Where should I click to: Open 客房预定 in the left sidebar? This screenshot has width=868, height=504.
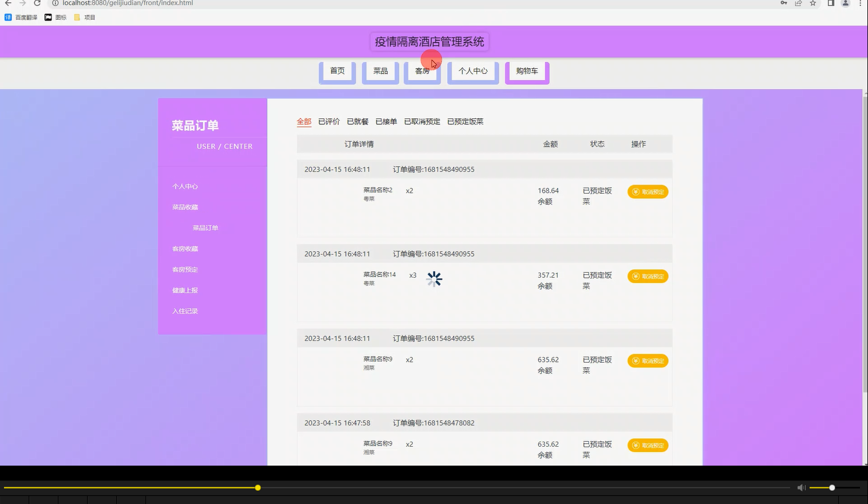click(x=185, y=270)
